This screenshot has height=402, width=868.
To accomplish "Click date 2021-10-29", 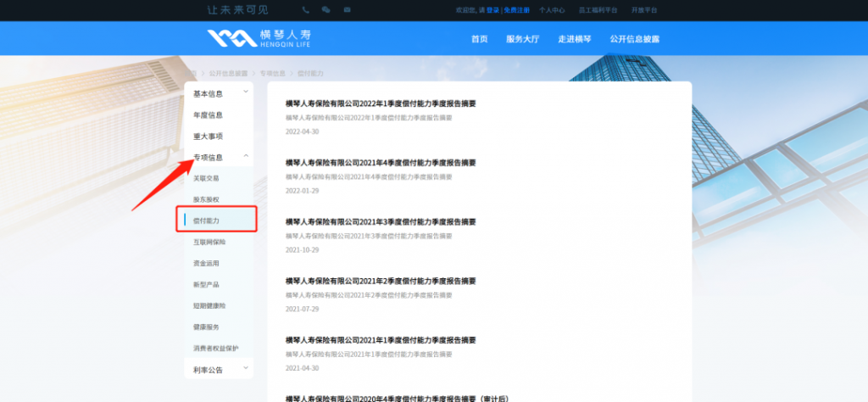I will pyautogui.click(x=303, y=250).
